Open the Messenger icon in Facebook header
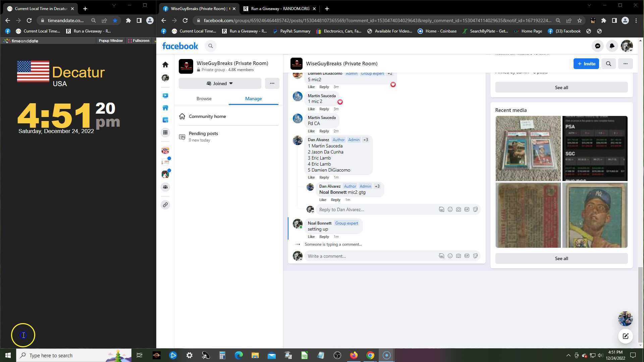 coord(597,46)
